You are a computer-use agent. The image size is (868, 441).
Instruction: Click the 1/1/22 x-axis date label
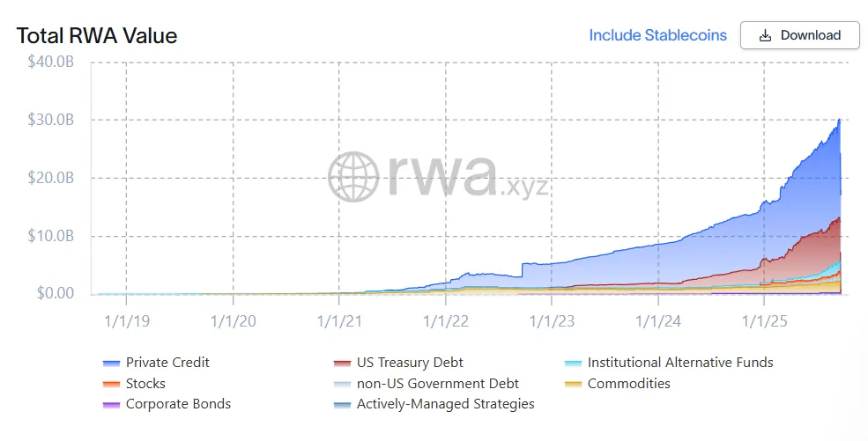click(x=446, y=321)
